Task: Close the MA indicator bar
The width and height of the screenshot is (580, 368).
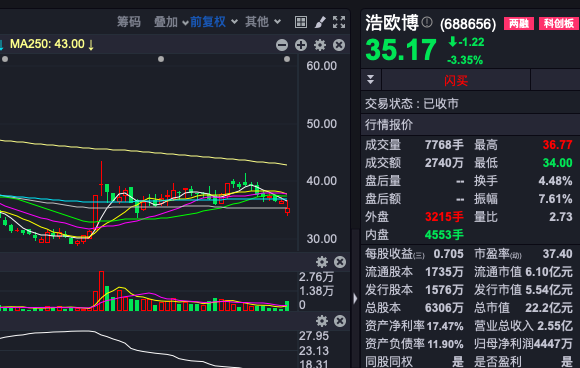Action: click(x=339, y=45)
